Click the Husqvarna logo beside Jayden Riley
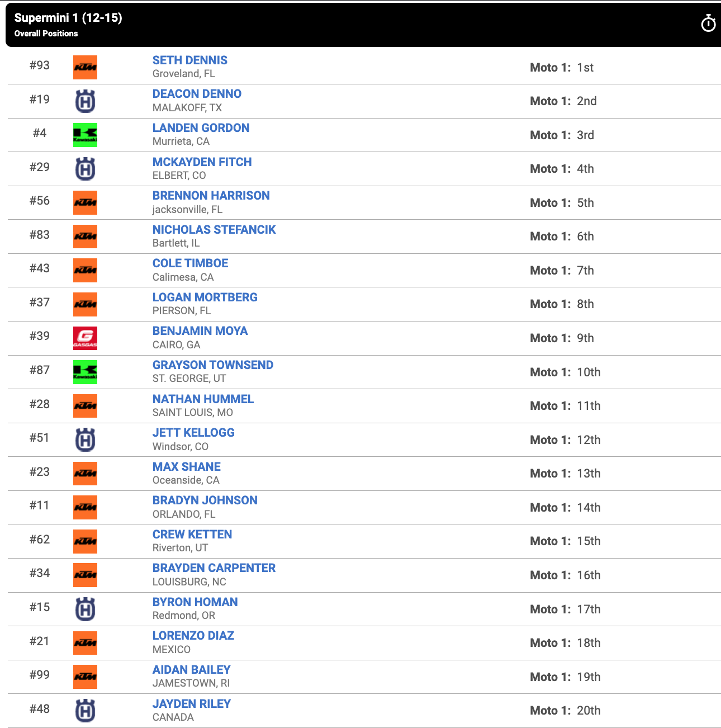The width and height of the screenshot is (721, 728). 84,710
